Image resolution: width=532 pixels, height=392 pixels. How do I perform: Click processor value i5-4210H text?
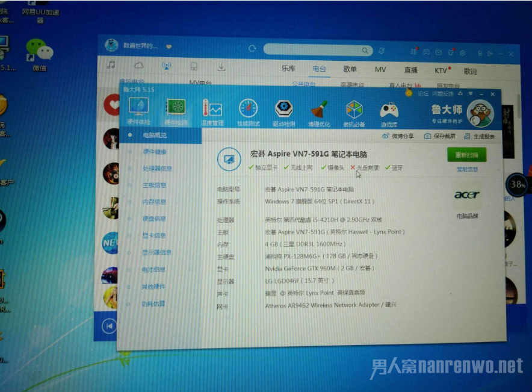point(324,220)
